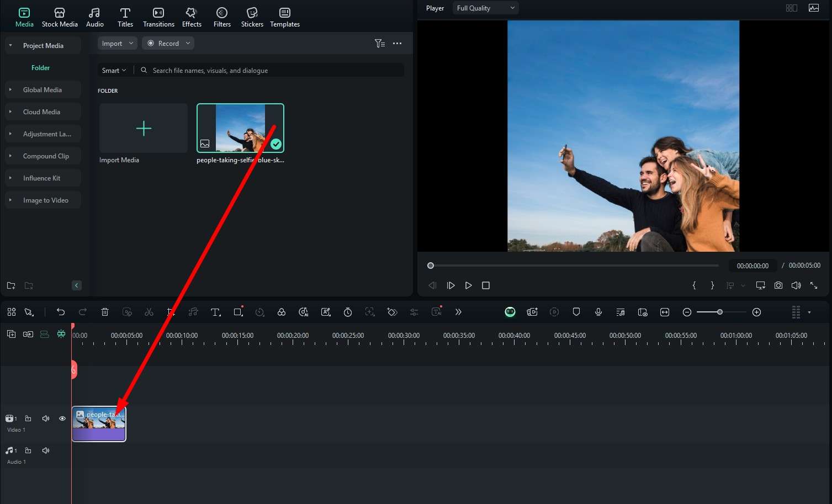Open the Import dropdown
The image size is (832, 504).
point(118,43)
